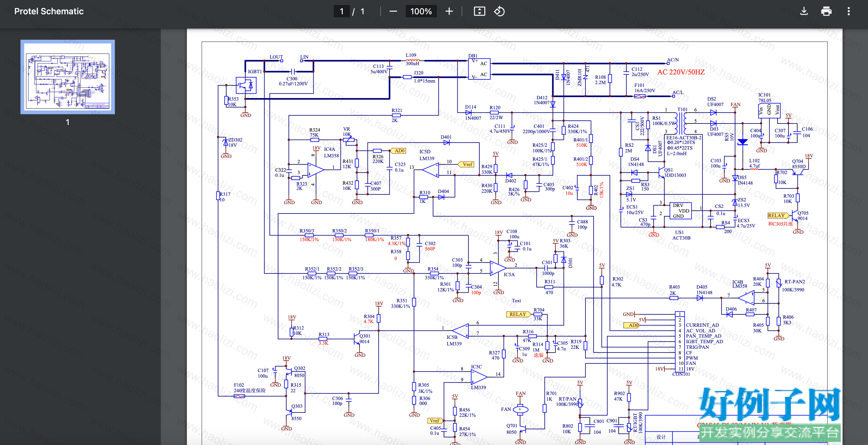The image size is (868, 445).
Task: Click the PAN_TEMP_AD pin label
Action: (703, 336)
